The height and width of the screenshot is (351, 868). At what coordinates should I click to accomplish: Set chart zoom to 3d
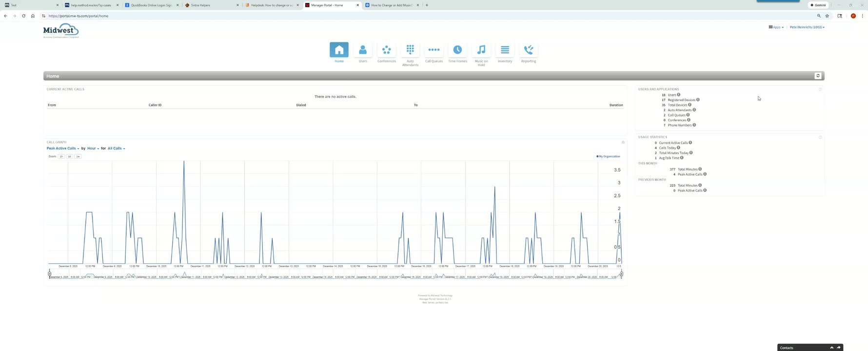pyautogui.click(x=69, y=156)
